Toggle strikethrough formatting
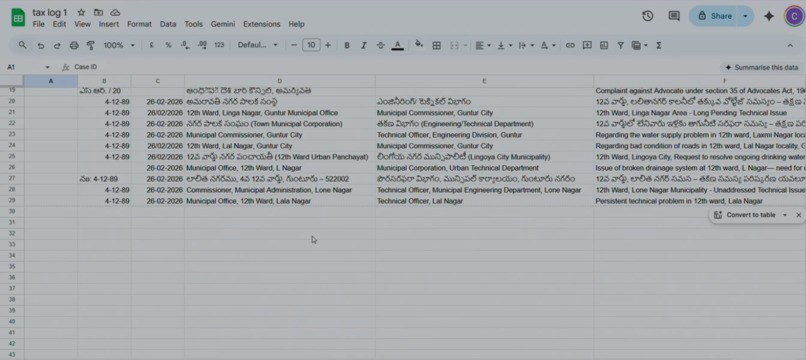The width and height of the screenshot is (806, 360). click(380, 45)
